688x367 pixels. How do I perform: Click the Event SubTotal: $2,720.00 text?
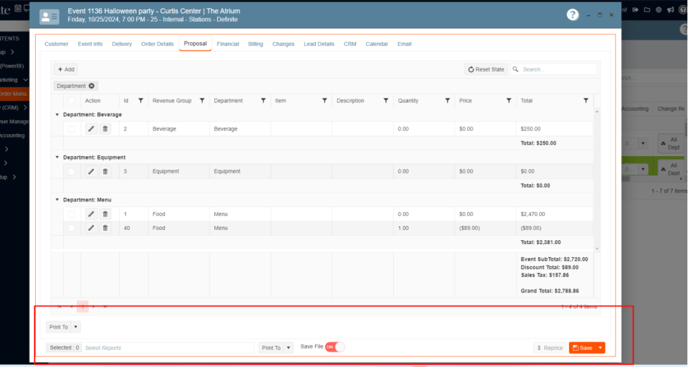click(x=554, y=259)
